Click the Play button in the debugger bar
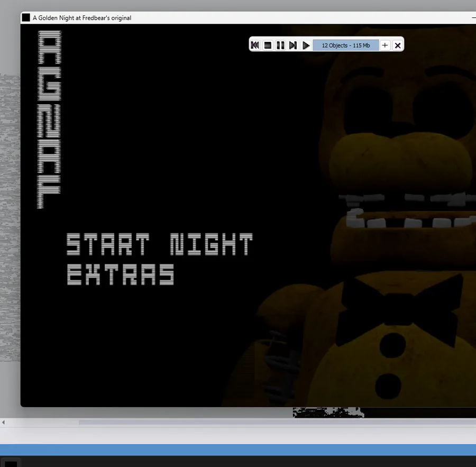 point(306,45)
